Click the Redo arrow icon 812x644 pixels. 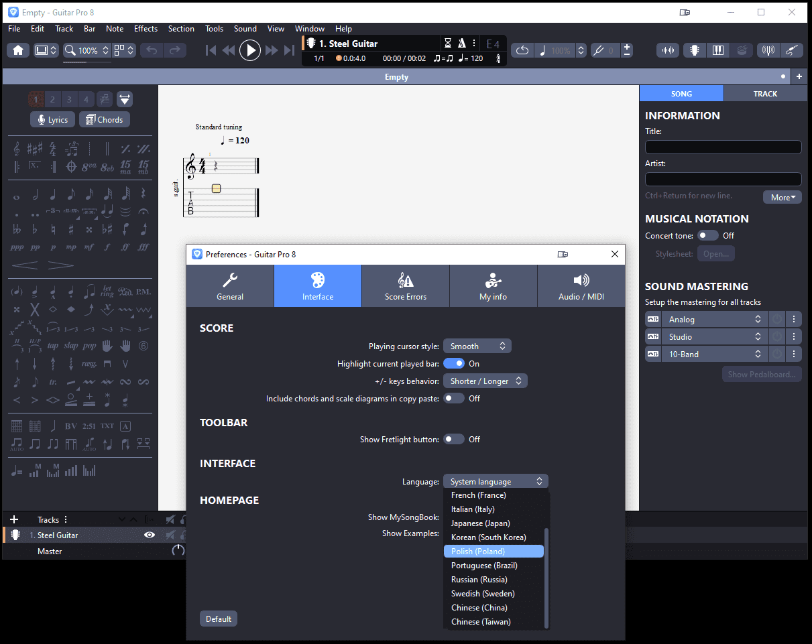[x=174, y=50]
